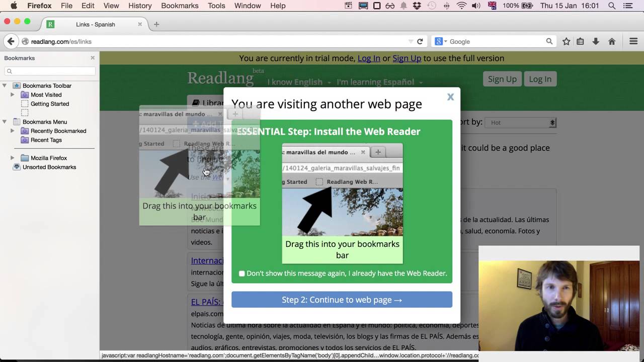Image resolution: width=644 pixels, height=362 pixels.
Task: Collapse the Bookmarks Toolbar tree node
Action: 5,85
